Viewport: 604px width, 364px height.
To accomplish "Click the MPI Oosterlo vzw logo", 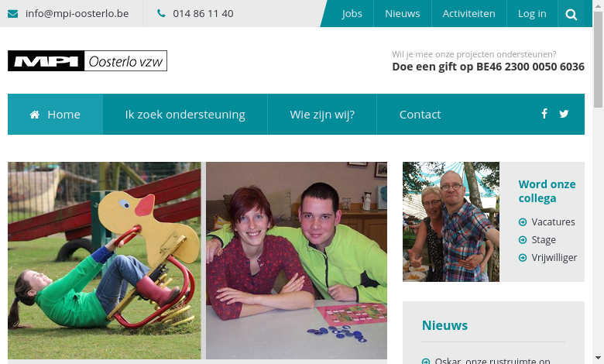I will pyautogui.click(x=88, y=61).
